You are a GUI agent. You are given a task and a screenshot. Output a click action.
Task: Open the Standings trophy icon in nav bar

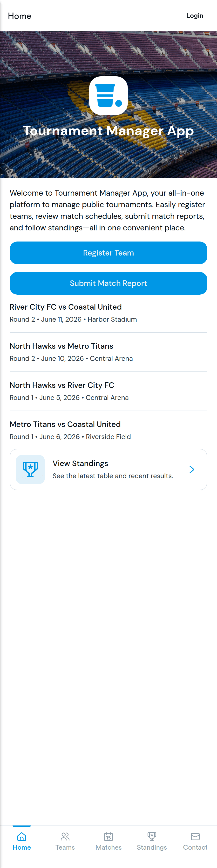click(152, 837)
